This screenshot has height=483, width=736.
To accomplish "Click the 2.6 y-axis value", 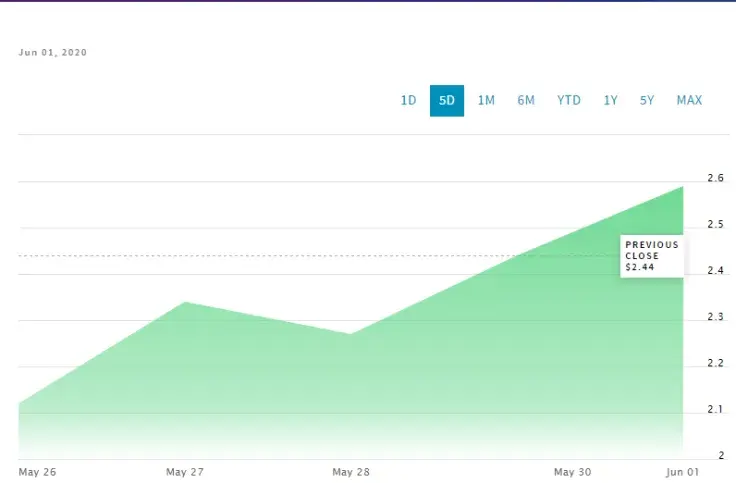I will coord(715,178).
